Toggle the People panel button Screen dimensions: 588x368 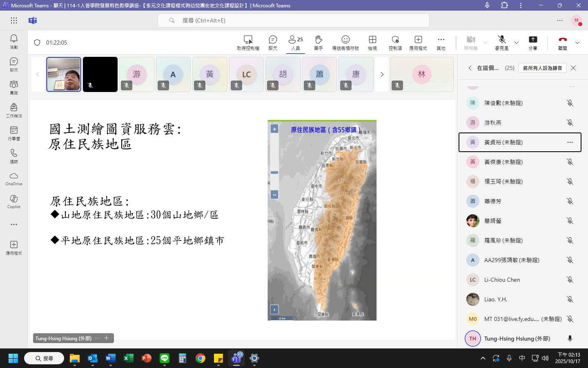(x=296, y=42)
